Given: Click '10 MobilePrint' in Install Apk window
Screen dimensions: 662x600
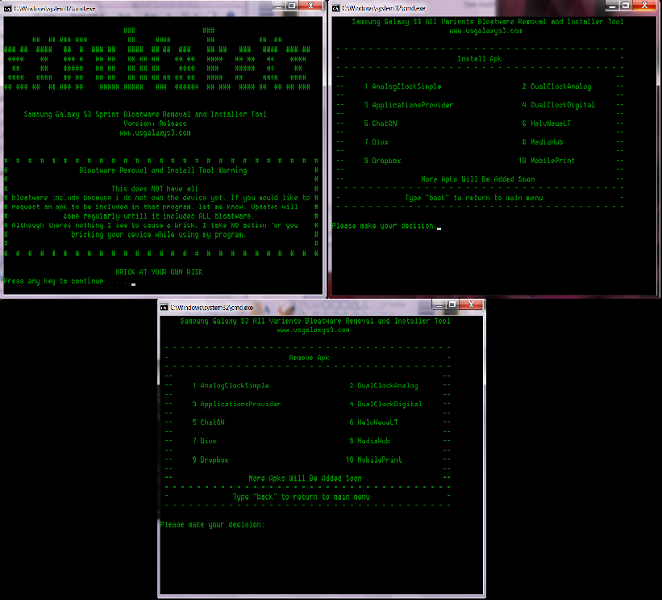Looking at the screenshot, I should coord(546,161).
